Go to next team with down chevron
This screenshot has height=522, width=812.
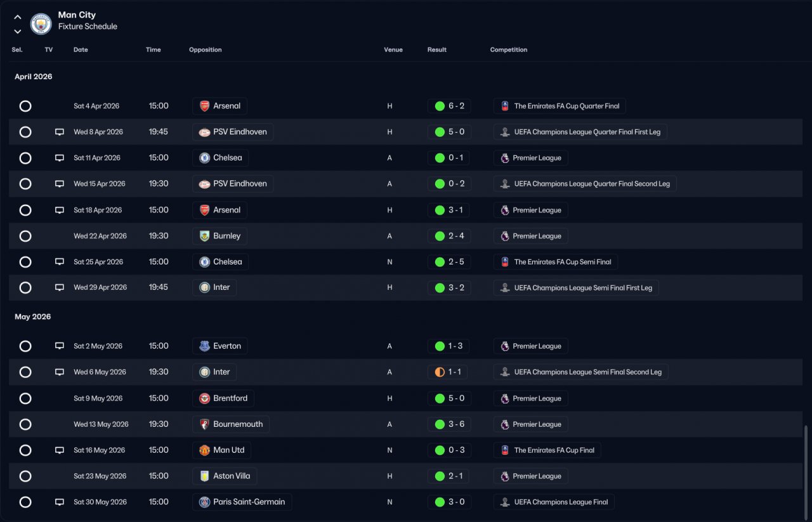point(17,31)
